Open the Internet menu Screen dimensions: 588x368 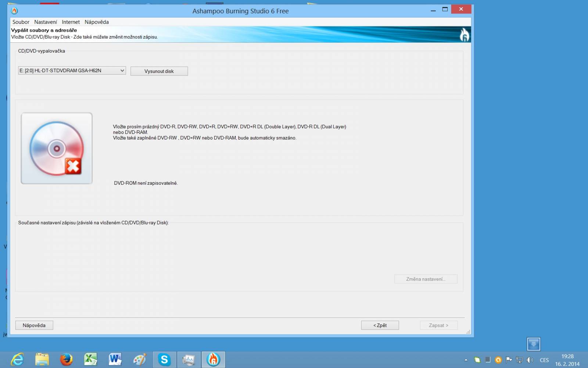click(71, 22)
